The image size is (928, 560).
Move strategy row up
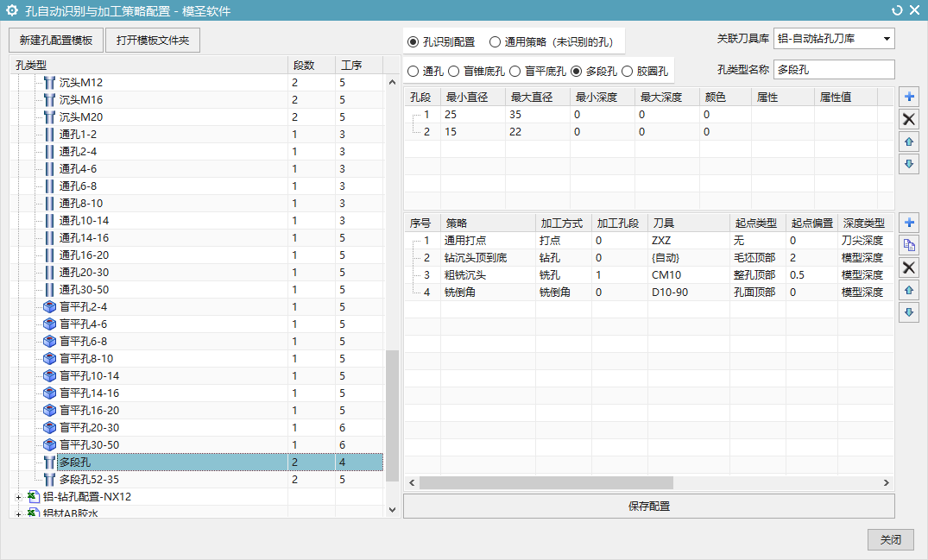(x=909, y=290)
